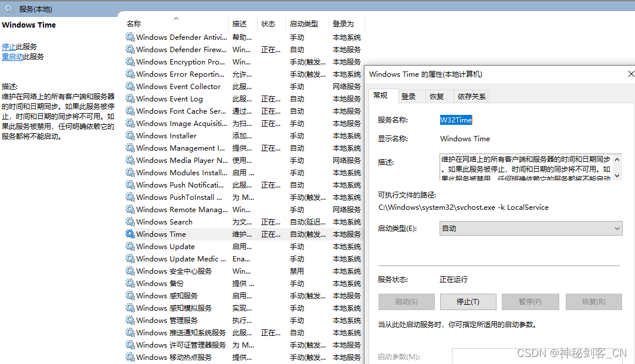This screenshot has width=635, height=364.
Task: Click gear icon of selected Windows Time service
Action: click(130, 234)
